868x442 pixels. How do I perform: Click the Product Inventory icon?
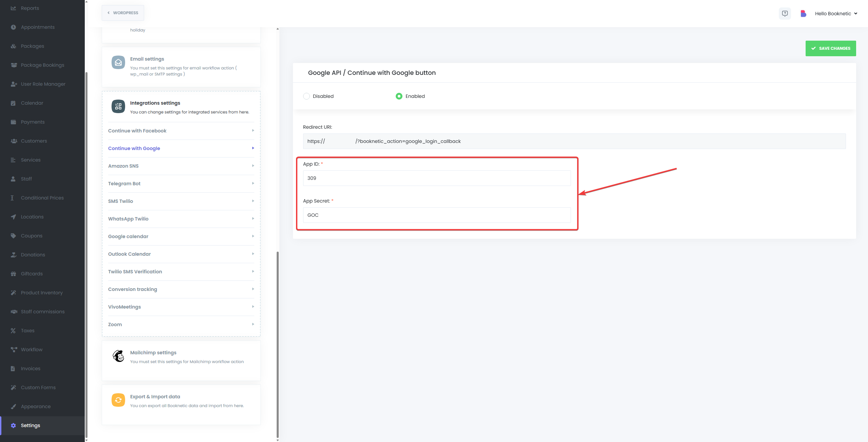(13, 293)
